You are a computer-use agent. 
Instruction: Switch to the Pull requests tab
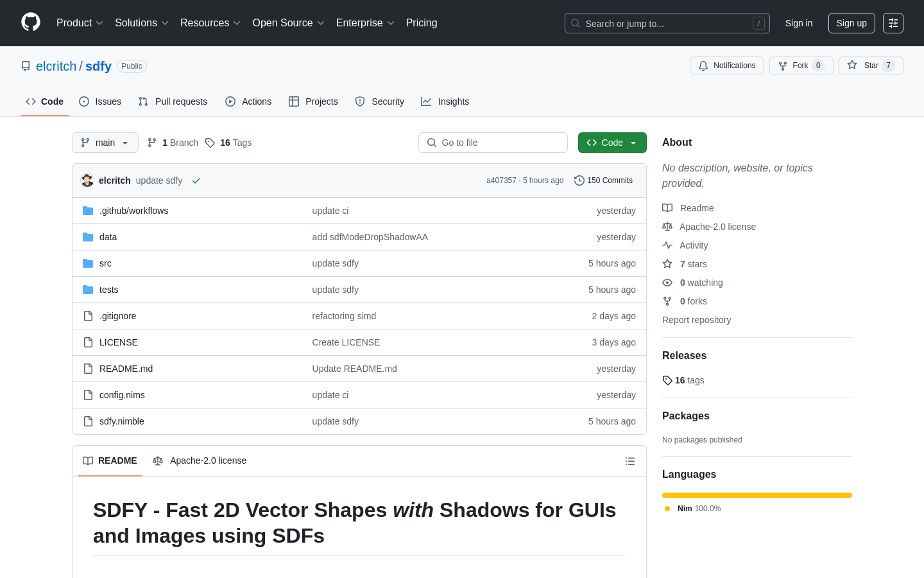173,101
